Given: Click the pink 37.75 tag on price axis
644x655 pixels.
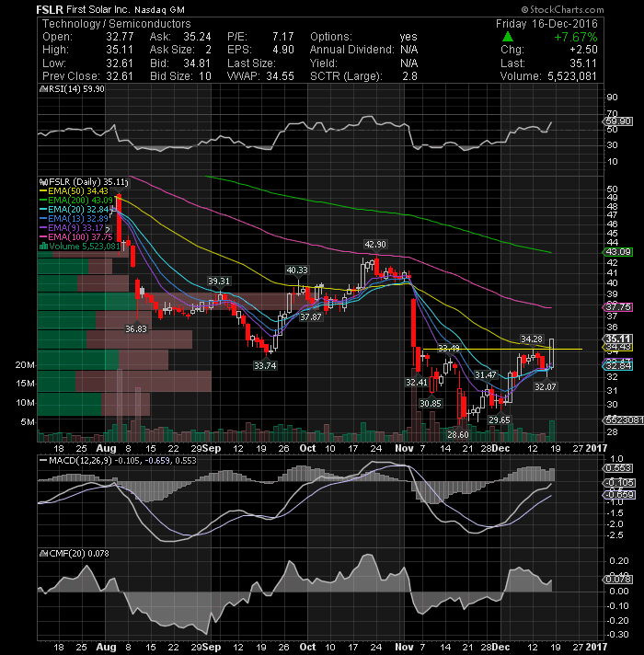Looking at the screenshot, I should (x=618, y=307).
